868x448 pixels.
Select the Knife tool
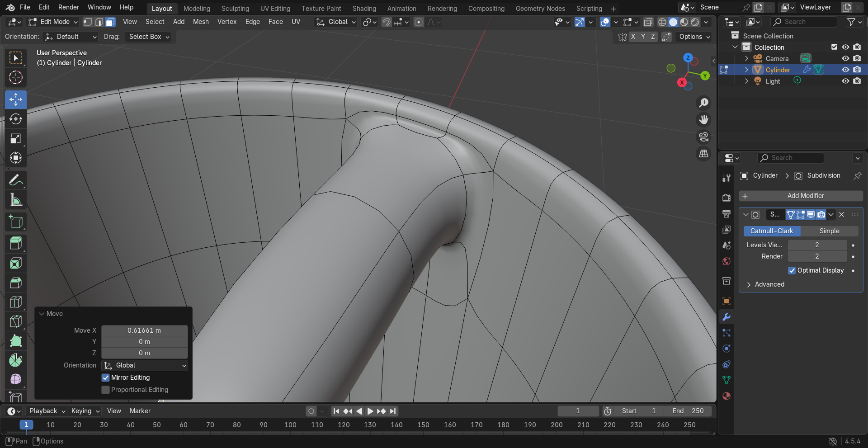pos(16,321)
